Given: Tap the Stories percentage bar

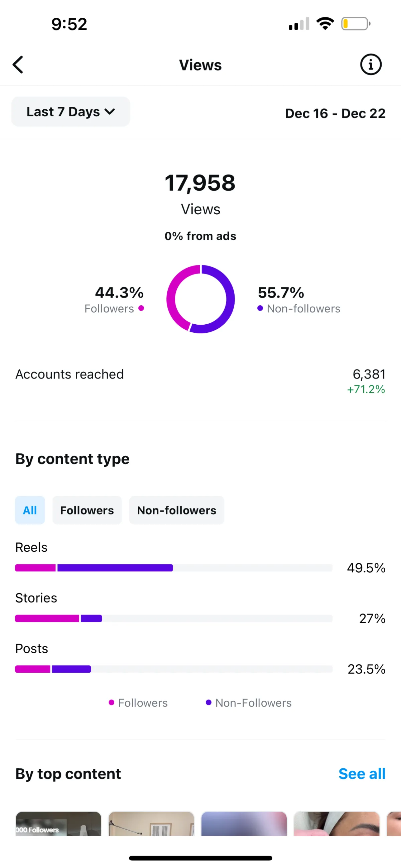Looking at the screenshot, I should point(173,618).
